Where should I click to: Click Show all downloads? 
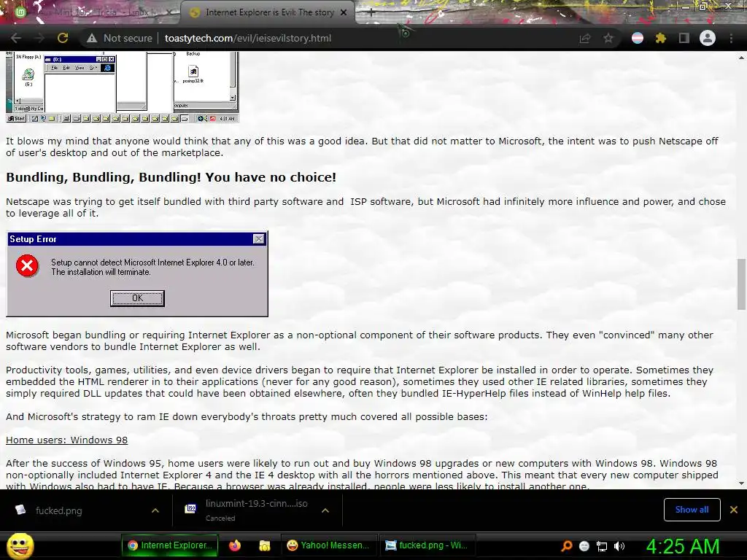(692, 510)
